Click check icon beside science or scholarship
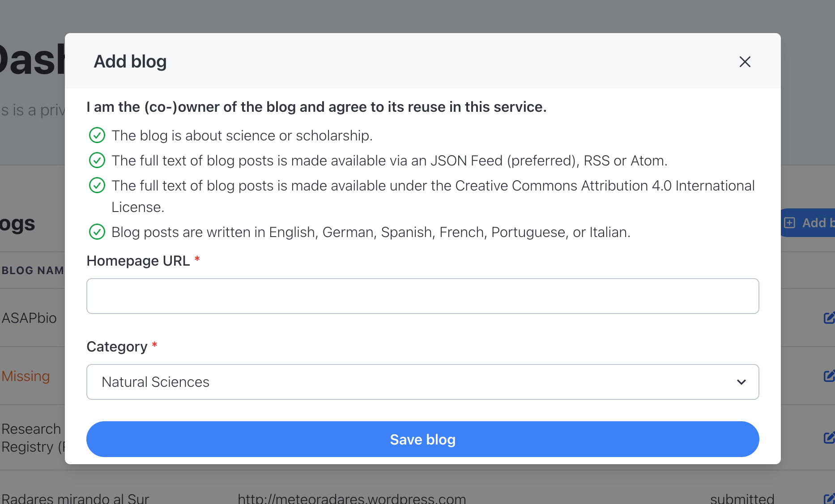 [x=97, y=135]
